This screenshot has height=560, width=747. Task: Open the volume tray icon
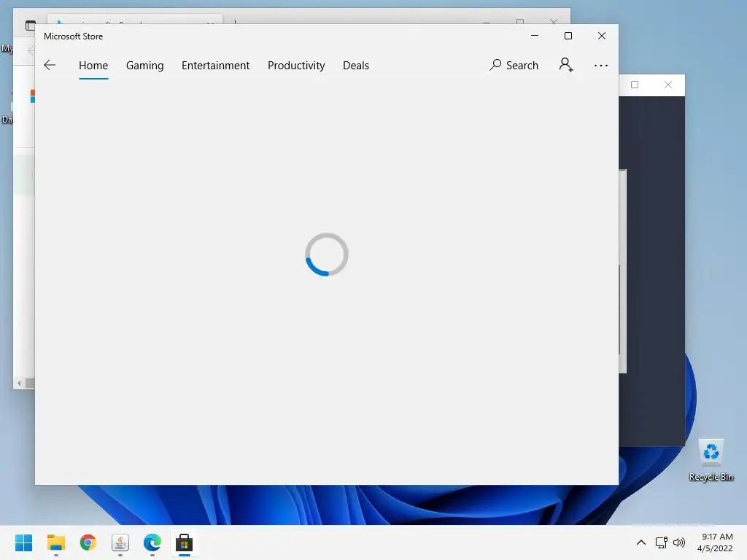tap(679, 542)
